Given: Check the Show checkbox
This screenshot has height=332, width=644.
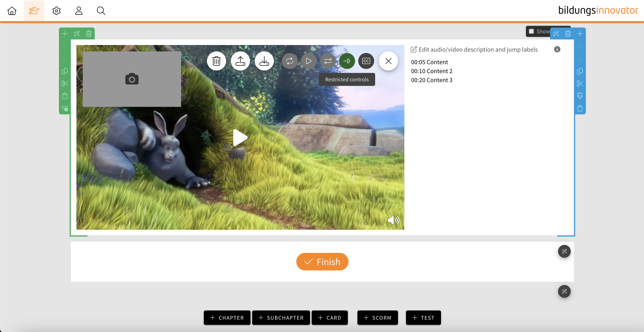Looking at the screenshot, I should pyautogui.click(x=531, y=31).
